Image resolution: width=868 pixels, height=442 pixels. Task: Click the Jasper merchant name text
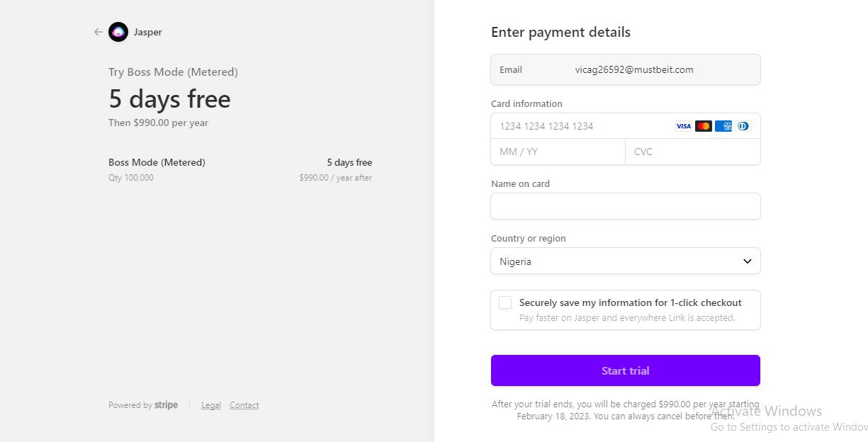click(x=148, y=32)
